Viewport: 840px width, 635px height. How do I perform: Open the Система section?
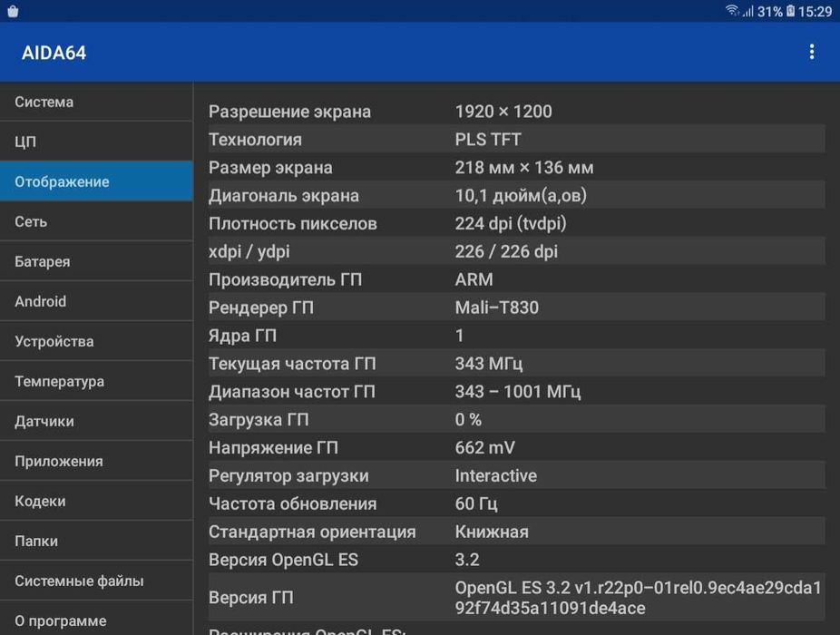tap(96, 102)
